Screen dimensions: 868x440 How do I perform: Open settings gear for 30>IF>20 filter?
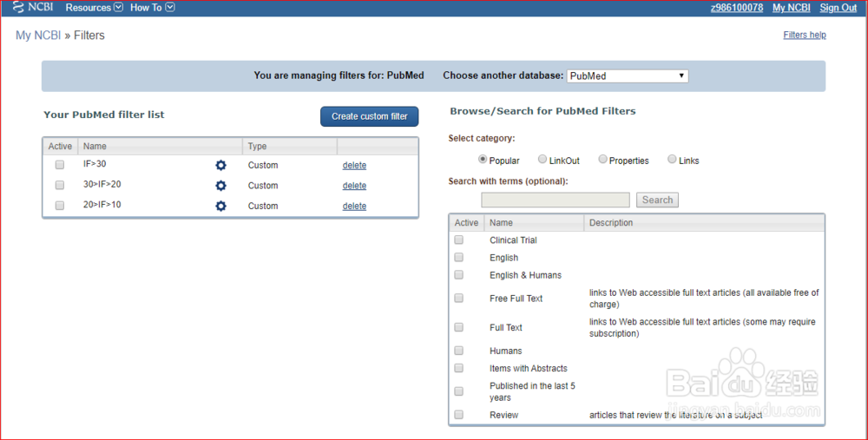[x=220, y=186]
